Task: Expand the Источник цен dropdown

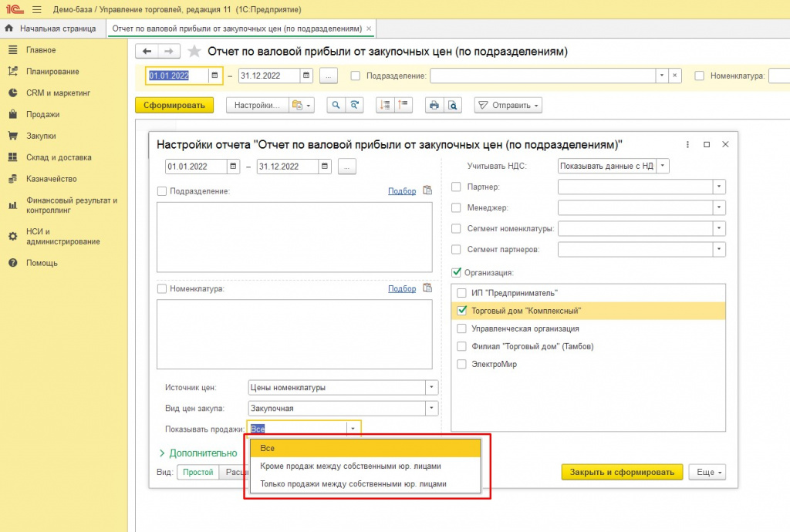Action: (431, 388)
